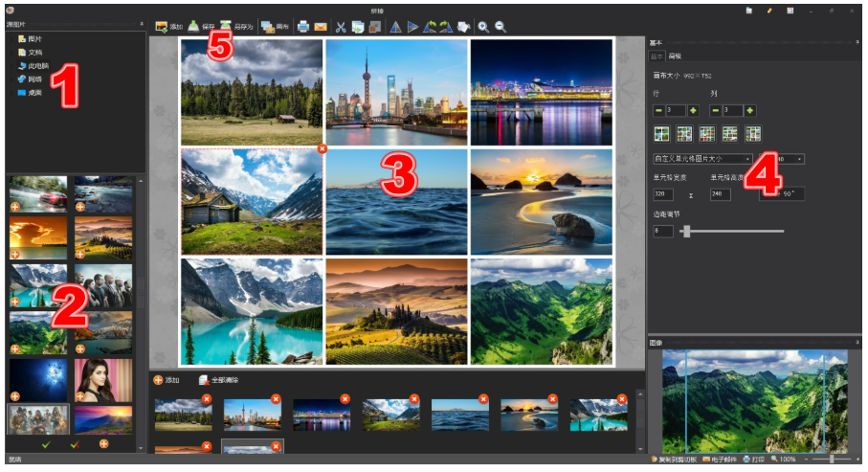The height and width of the screenshot is (472, 868).
Task: Send by email using the envelope toolbar icon
Action: [x=321, y=27]
